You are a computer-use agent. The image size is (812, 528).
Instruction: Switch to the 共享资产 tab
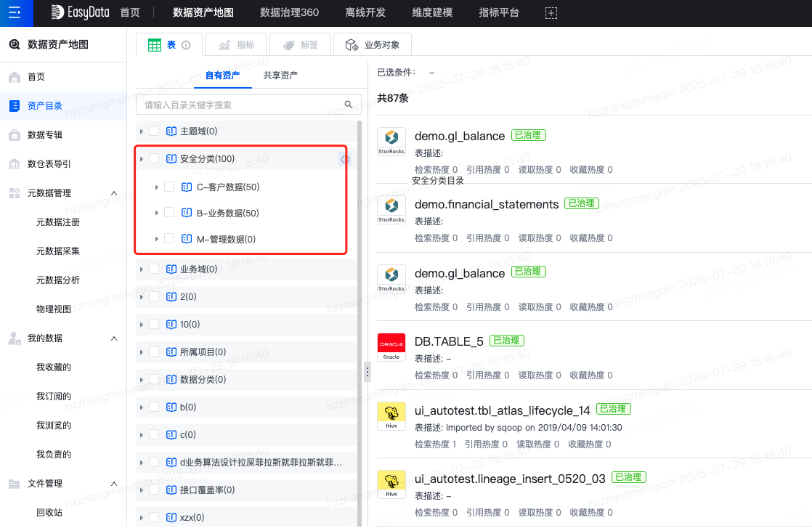tap(280, 75)
